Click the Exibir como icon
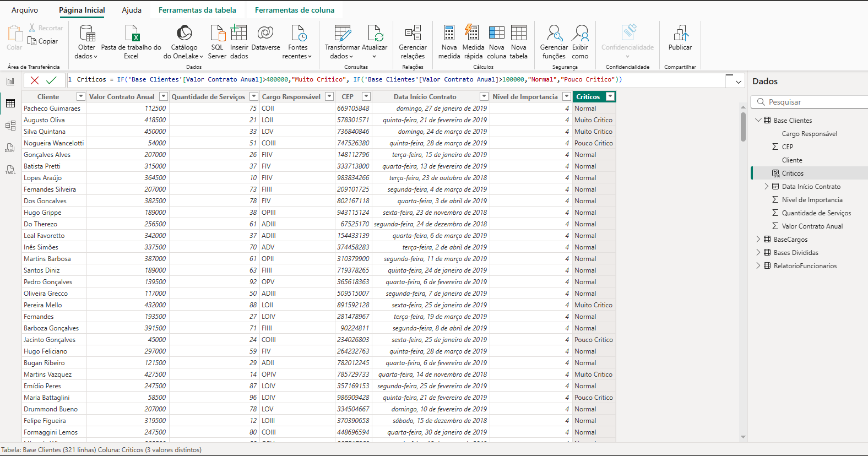 point(580,33)
